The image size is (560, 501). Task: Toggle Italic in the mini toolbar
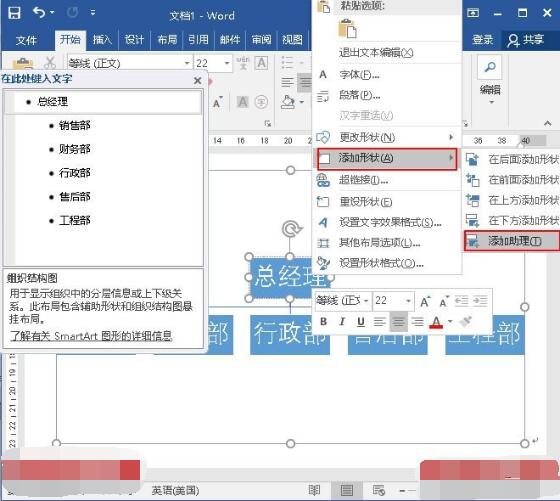pos(342,322)
